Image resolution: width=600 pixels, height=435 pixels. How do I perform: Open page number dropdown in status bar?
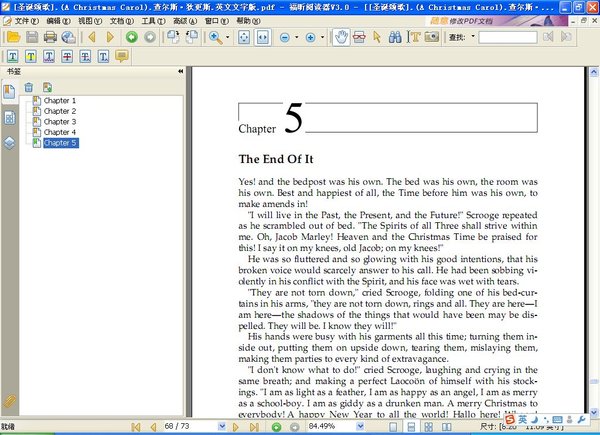[x=222, y=426]
